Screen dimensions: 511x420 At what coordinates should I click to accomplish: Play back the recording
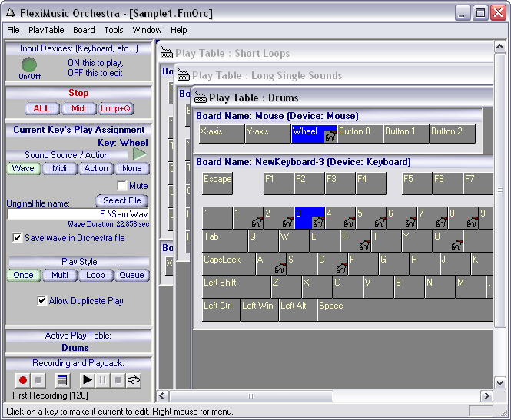click(88, 380)
